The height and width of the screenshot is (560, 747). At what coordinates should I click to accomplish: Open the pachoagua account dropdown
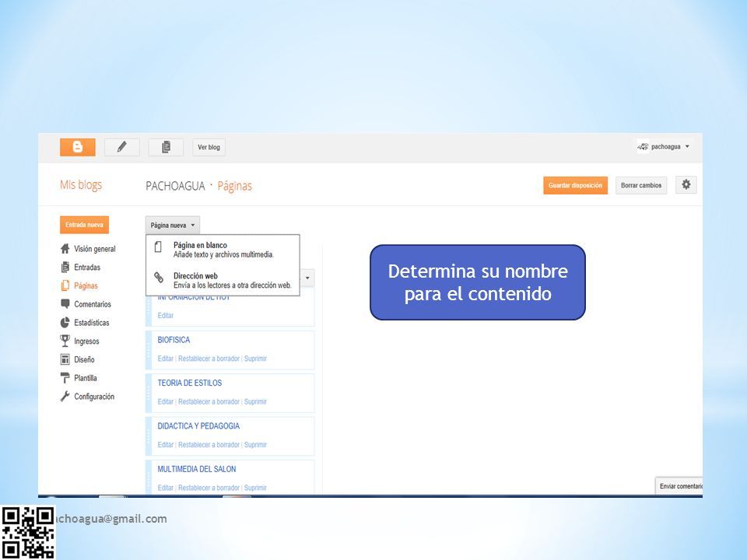664,147
